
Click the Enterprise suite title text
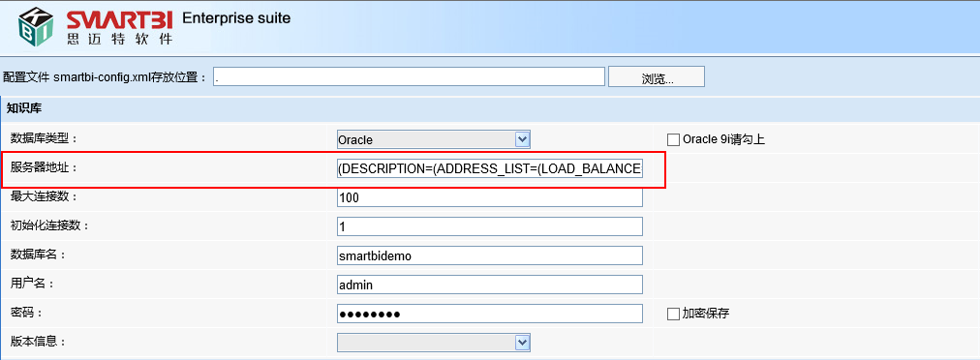pos(236,18)
